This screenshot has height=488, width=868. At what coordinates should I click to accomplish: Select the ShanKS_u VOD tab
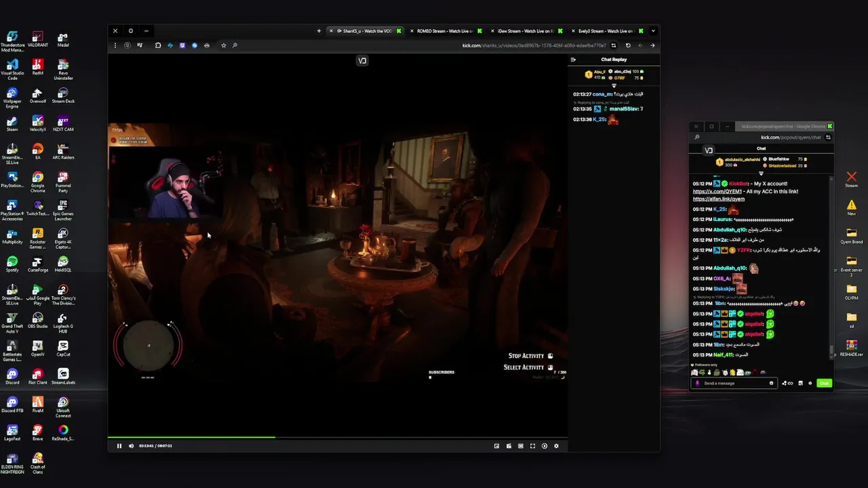tap(365, 31)
